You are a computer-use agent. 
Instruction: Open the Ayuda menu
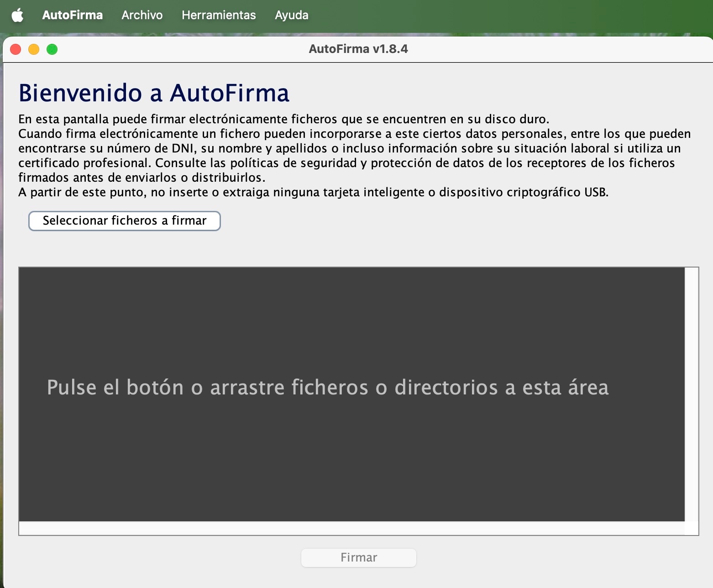292,15
